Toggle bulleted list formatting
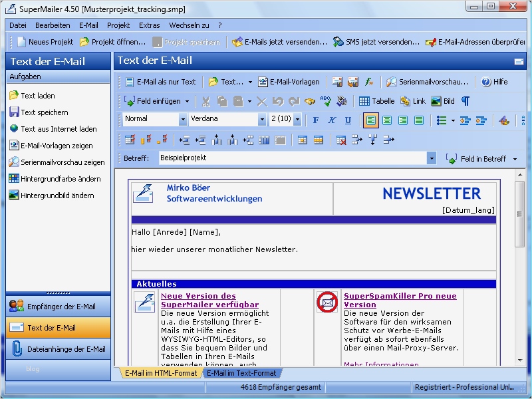The image size is (532, 399). pyautogui.click(x=442, y=120)
